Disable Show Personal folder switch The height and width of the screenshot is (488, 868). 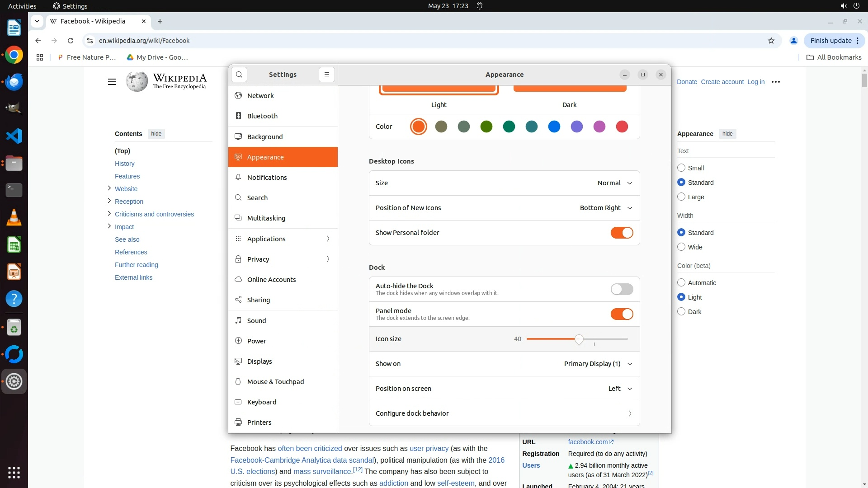pos(622,233)
